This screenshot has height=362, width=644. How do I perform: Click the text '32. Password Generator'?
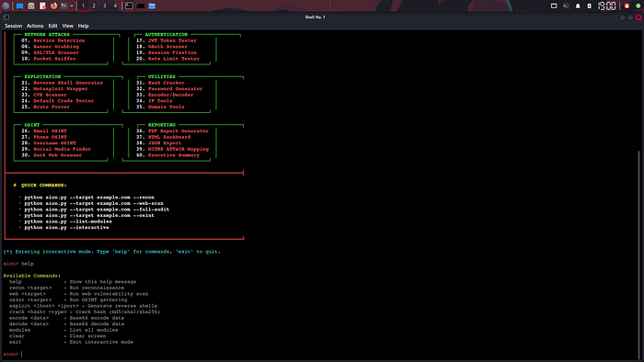[169, 88]
